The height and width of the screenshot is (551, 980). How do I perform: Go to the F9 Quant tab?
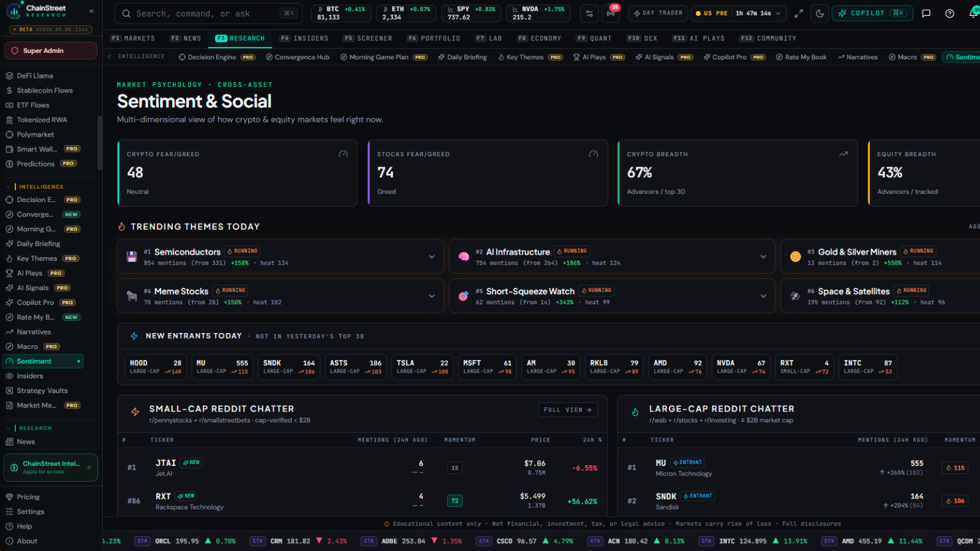pos(594,38)
